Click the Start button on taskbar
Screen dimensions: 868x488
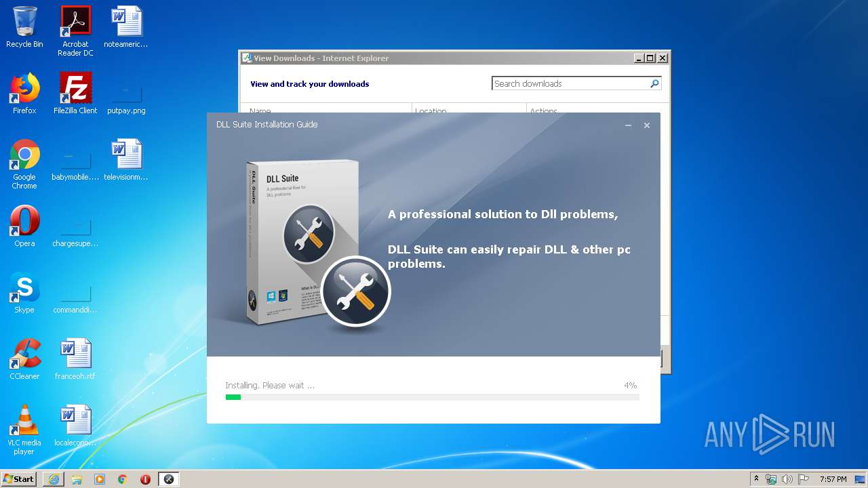18,479
